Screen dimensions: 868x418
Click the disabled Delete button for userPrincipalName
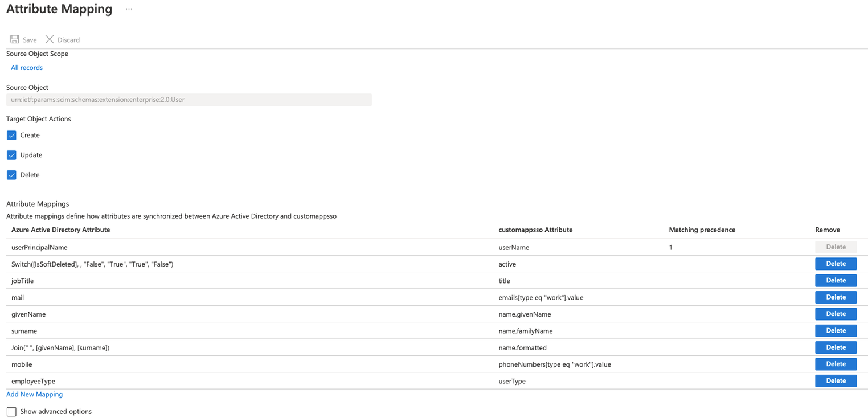836,247
